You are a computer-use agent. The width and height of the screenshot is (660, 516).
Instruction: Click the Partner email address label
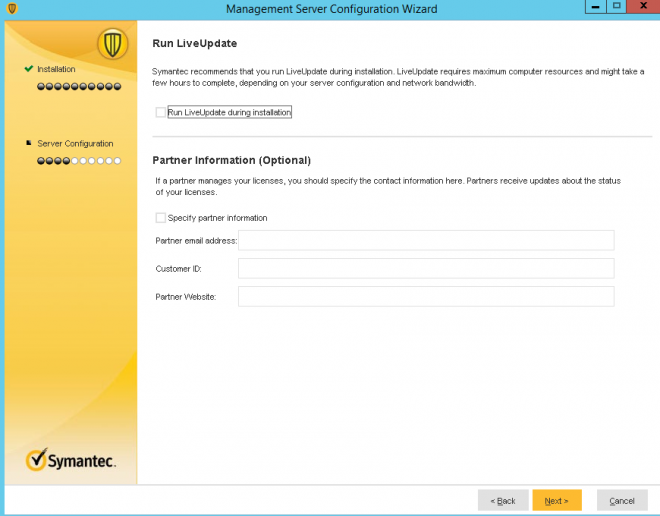196,241
